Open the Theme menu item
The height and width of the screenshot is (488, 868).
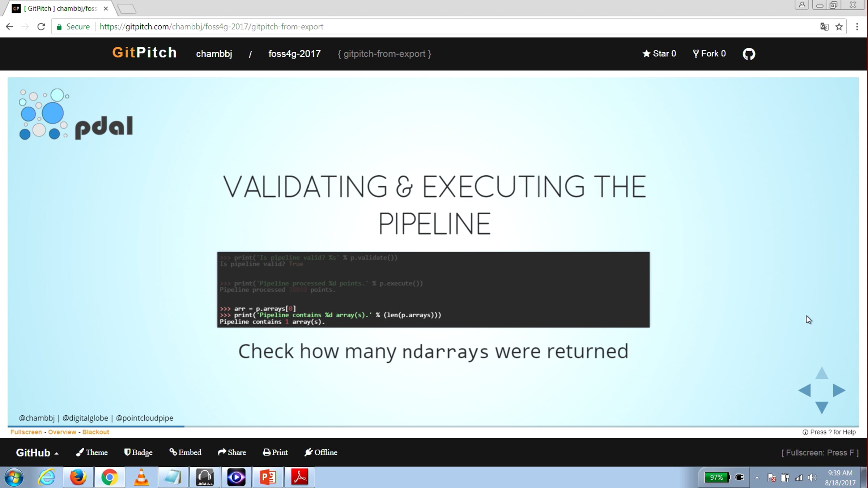click(92, 452)
